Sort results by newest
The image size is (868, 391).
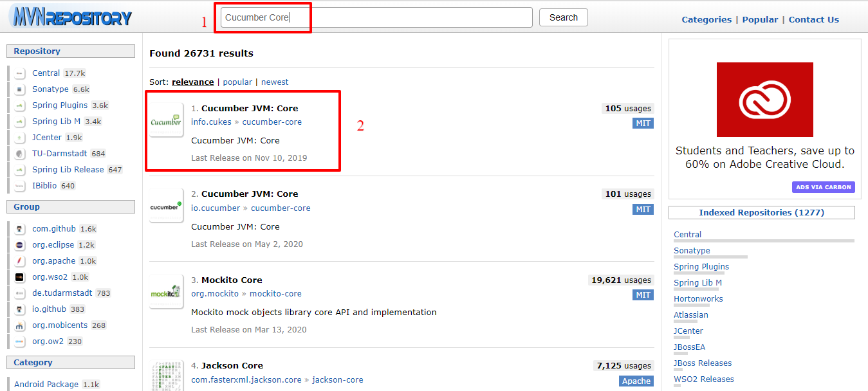coord(275,82)
